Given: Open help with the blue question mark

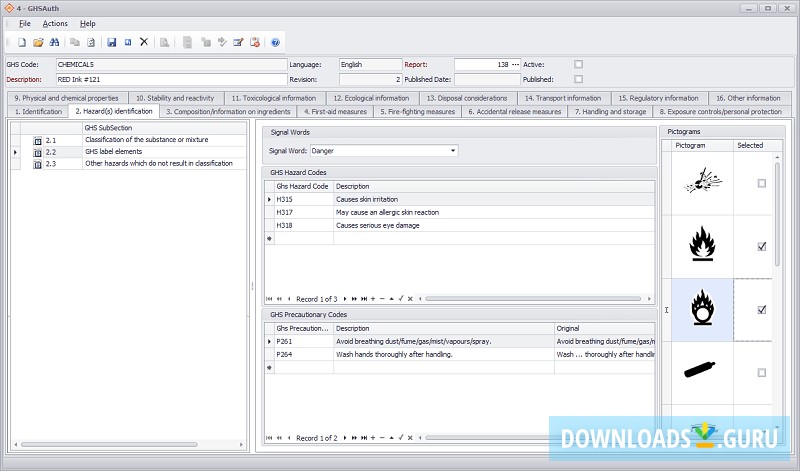Looking at the screenshot, I should (275, 42).
